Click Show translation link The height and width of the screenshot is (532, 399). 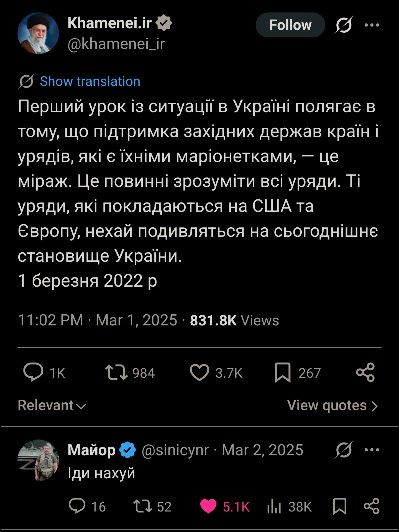(x=90, y=81)
